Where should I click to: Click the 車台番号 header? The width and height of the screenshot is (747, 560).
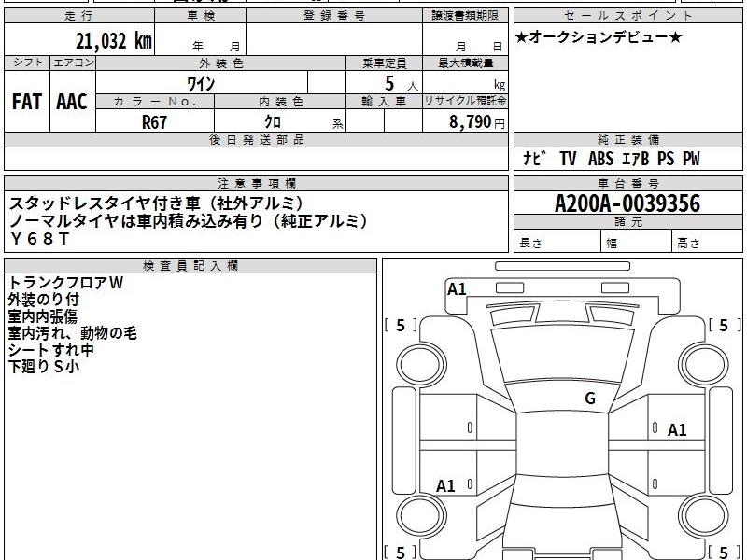click(627, 183)
